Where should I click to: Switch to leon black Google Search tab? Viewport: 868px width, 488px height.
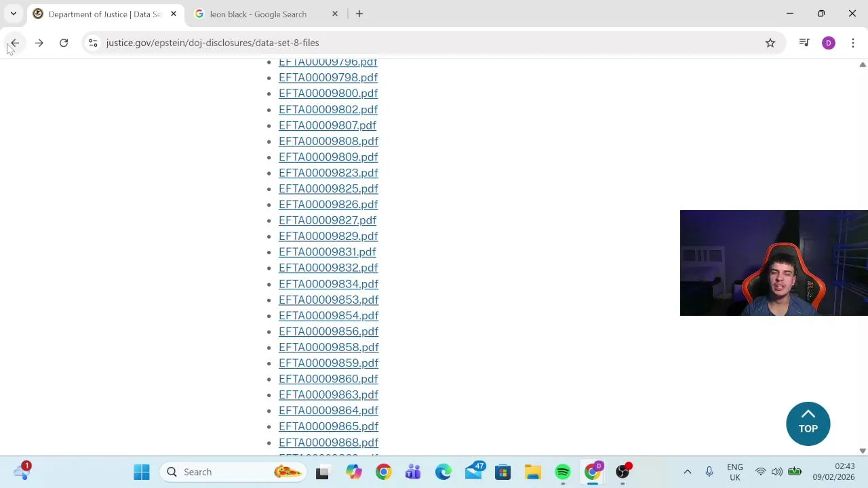(x=265, y=14)
